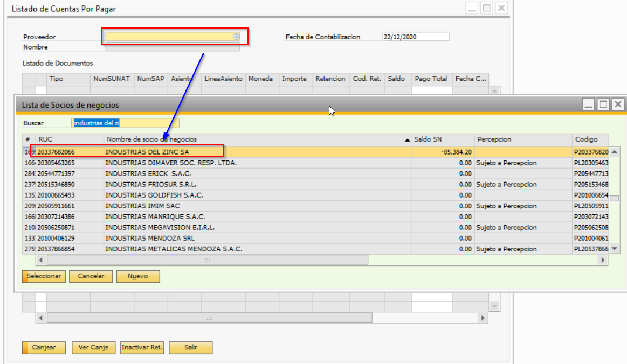Click the LineaAsiento column header

click(223, 79)
